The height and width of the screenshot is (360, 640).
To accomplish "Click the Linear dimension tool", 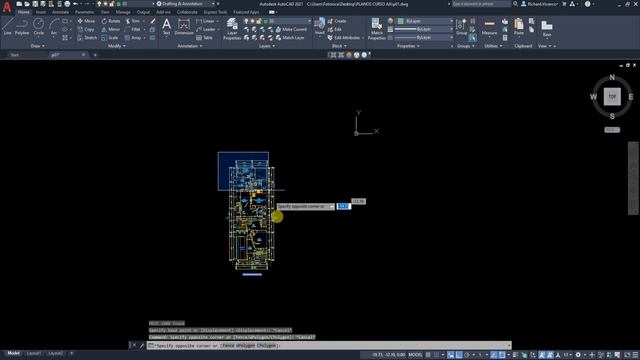I will tap(206, 21).
